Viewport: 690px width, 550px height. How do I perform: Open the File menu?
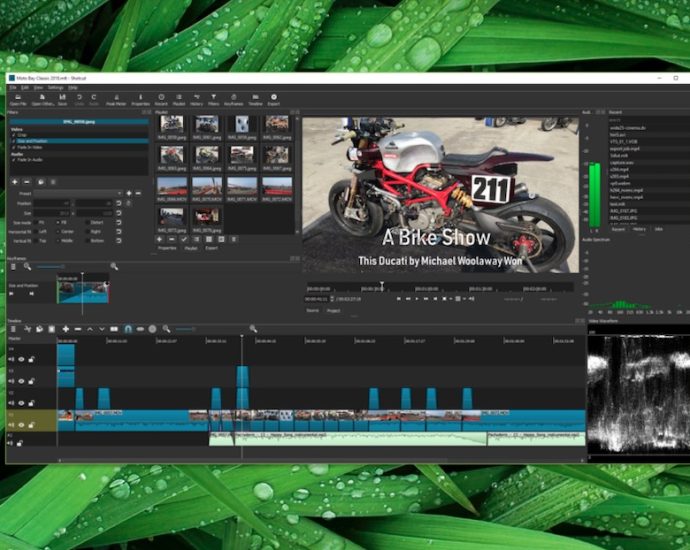(x=13, y=88)
